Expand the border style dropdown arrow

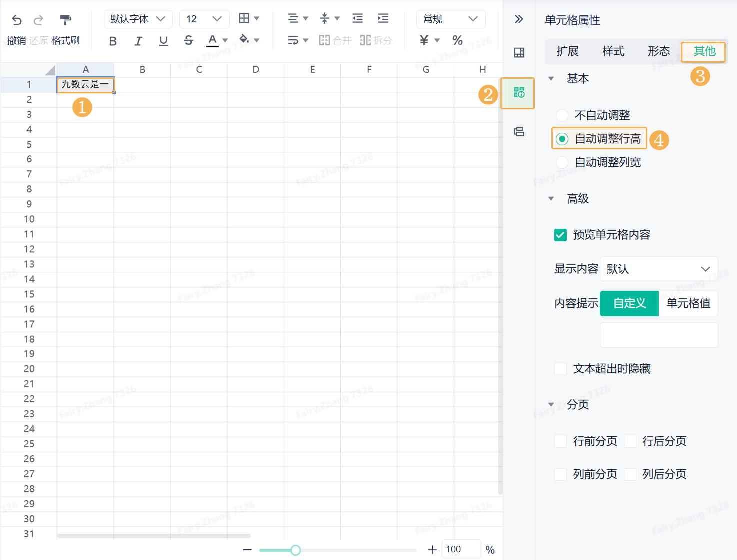pos(257,18)
